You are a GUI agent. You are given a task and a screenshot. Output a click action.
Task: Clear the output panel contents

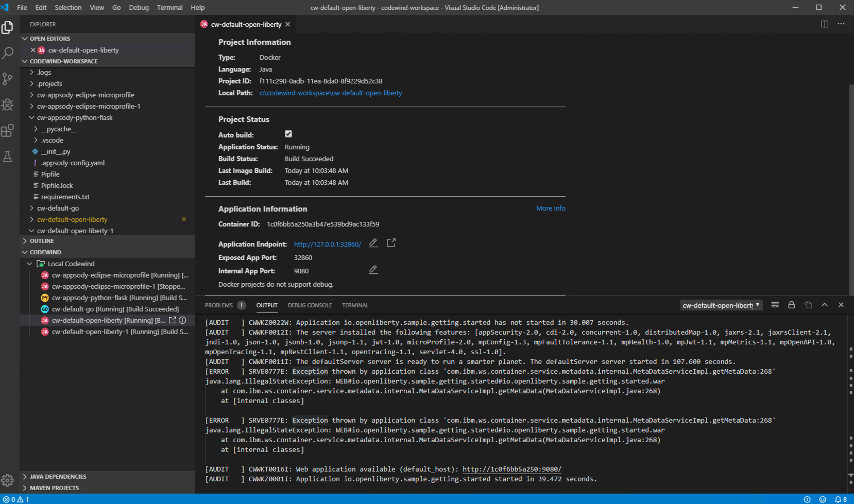[x=775, y=305]
